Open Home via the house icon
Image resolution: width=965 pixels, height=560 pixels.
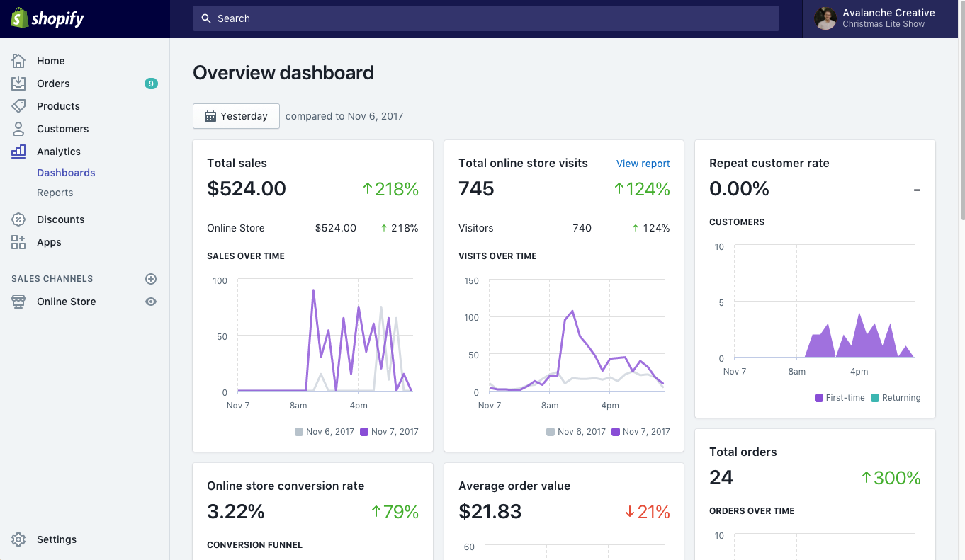pyautogui.click(x=18, y=61)
